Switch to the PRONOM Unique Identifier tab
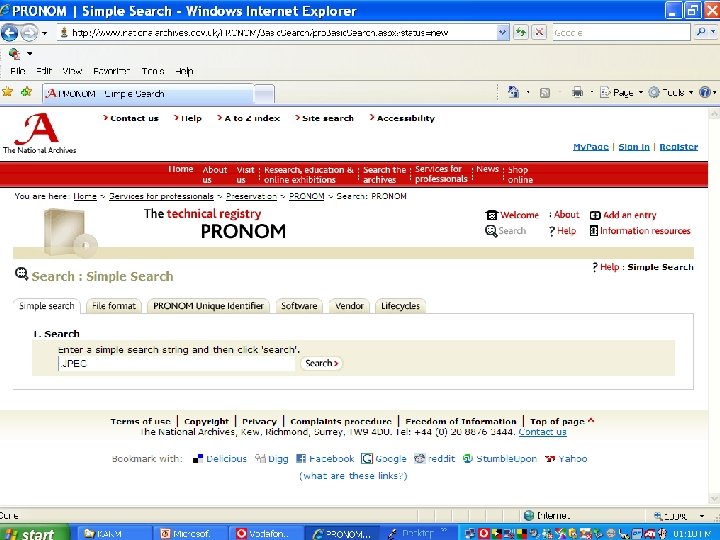720x540 pixels. coord(208,306)
